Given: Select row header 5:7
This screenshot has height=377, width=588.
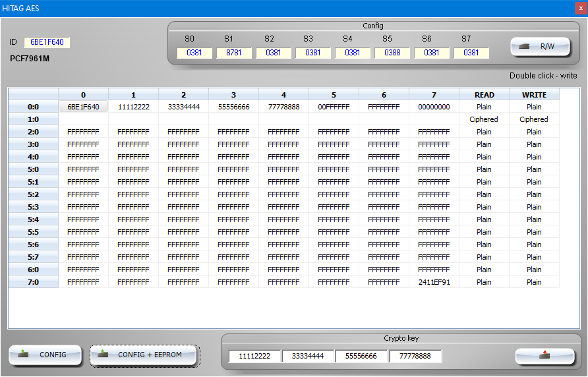Looking at the screenshot, I should tap(34, 257).
